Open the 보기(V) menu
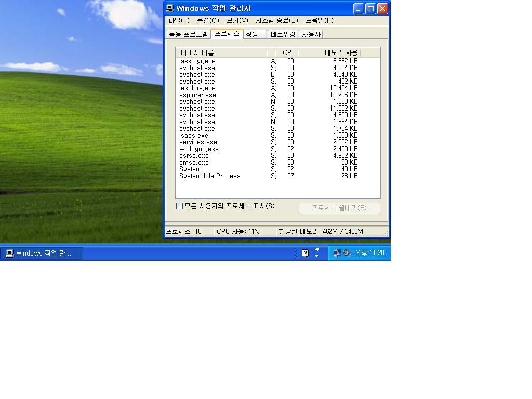The width and height of the screenshot is (532, 399). point(237,20)
